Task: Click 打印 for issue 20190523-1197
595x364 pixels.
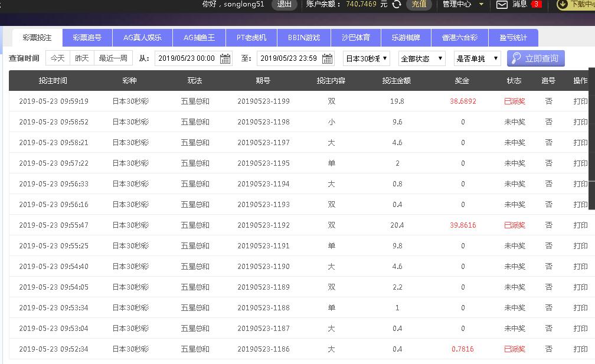Action: click(580, 143)
